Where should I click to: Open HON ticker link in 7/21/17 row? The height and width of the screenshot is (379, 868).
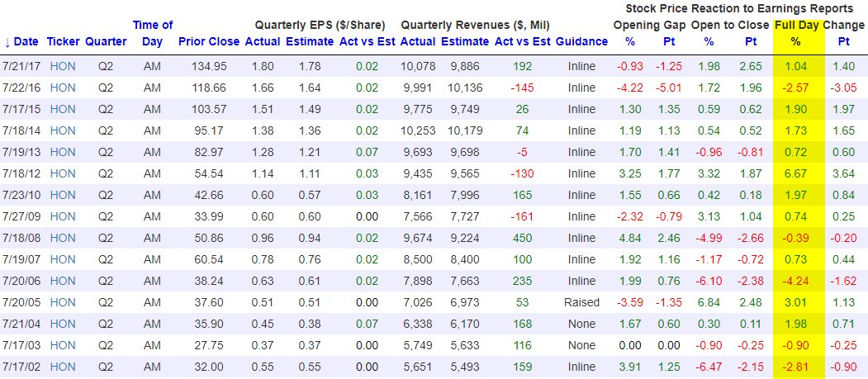click(63, 66)
